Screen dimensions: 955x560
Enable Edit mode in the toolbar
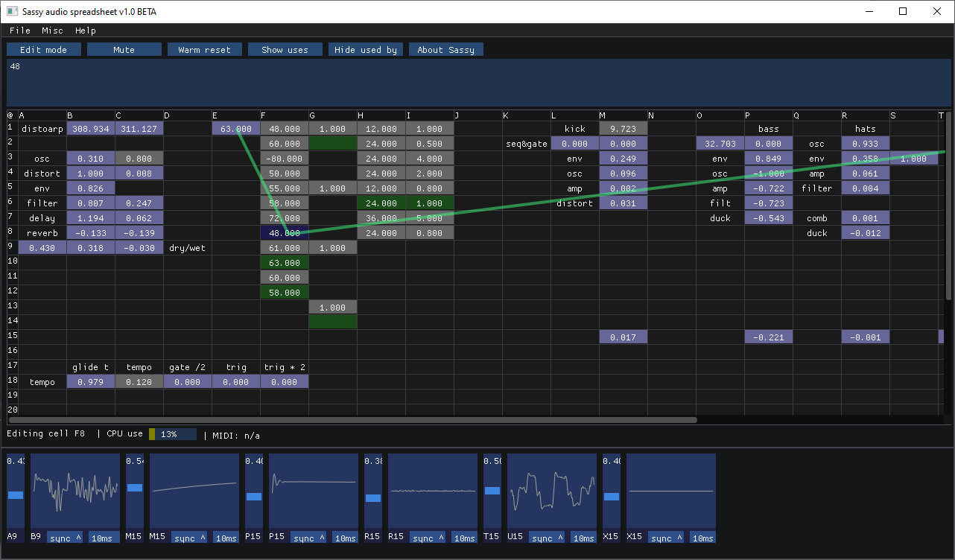pyautogui.click(x=43, y=49)
